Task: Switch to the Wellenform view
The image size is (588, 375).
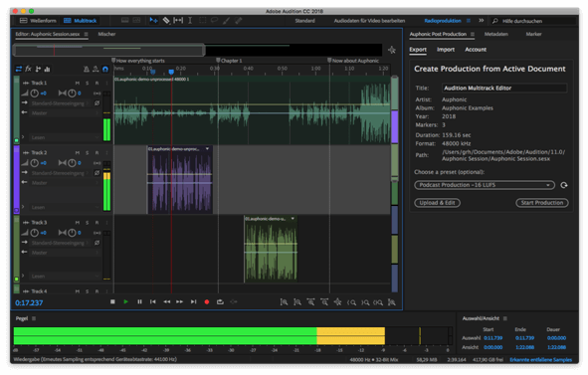Action: pyautogui.click(x=38, y=20)
